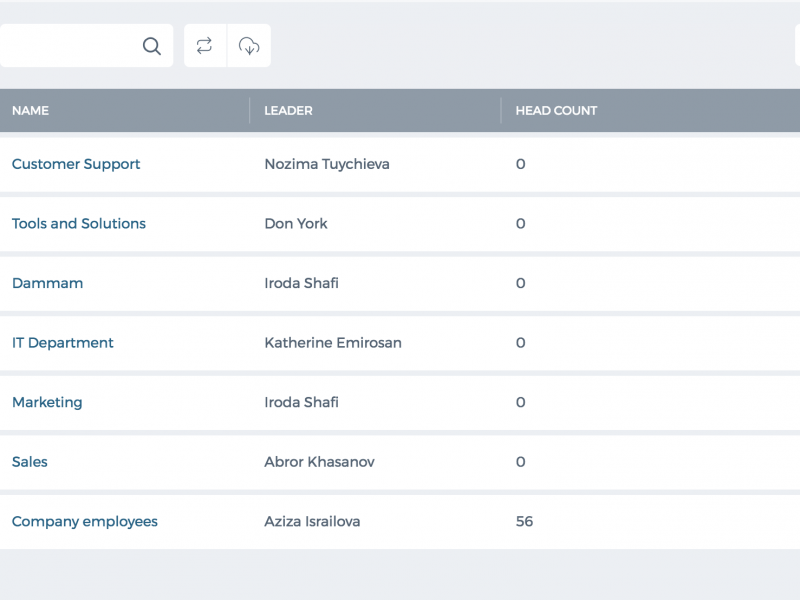Select leader Aziza Israilova cell

[312, 521]
